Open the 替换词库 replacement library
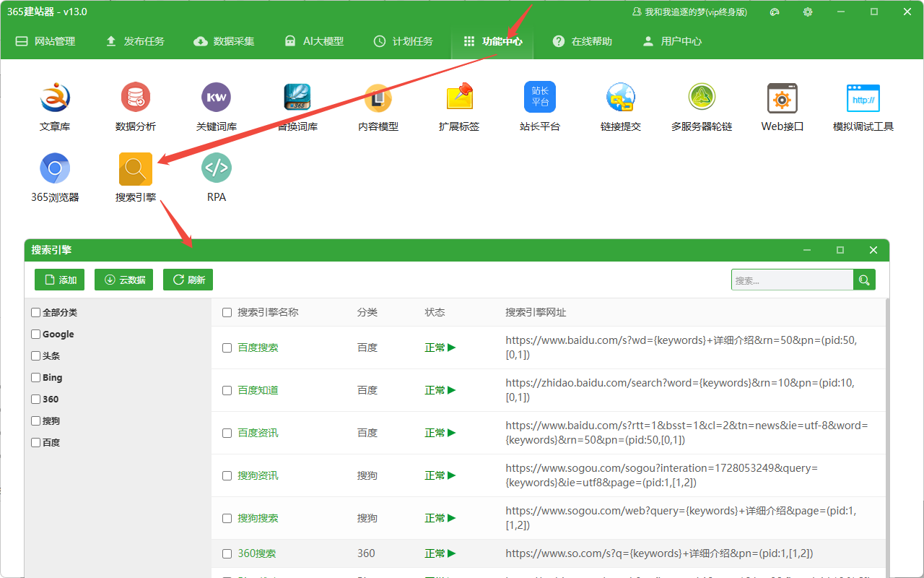 [297, 107]
